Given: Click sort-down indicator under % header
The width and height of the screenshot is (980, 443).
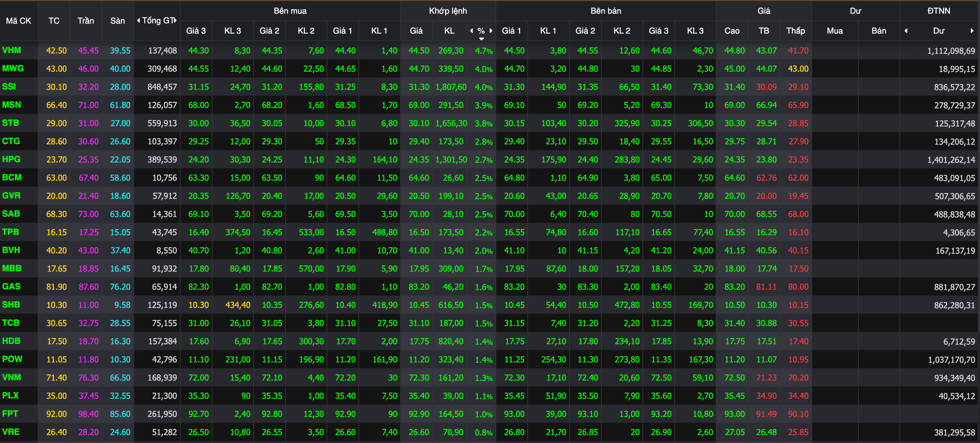Looking at the screenshot, I should tap(481, 39).
